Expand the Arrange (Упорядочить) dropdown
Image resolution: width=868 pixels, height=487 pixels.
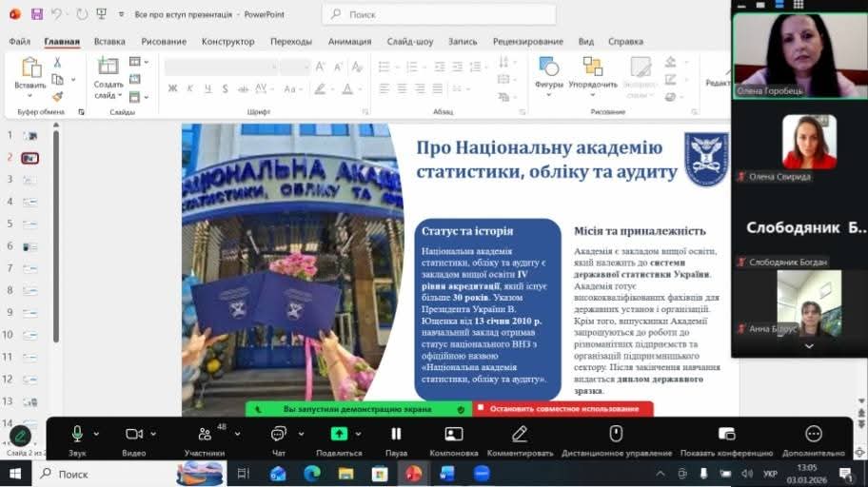click(593, 95)
